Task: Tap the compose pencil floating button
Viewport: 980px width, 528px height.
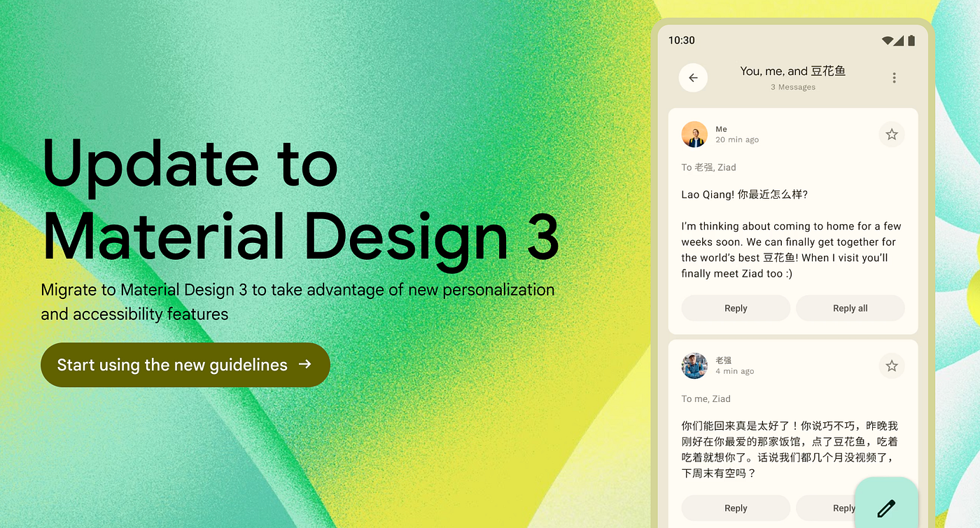Action: 886,507
